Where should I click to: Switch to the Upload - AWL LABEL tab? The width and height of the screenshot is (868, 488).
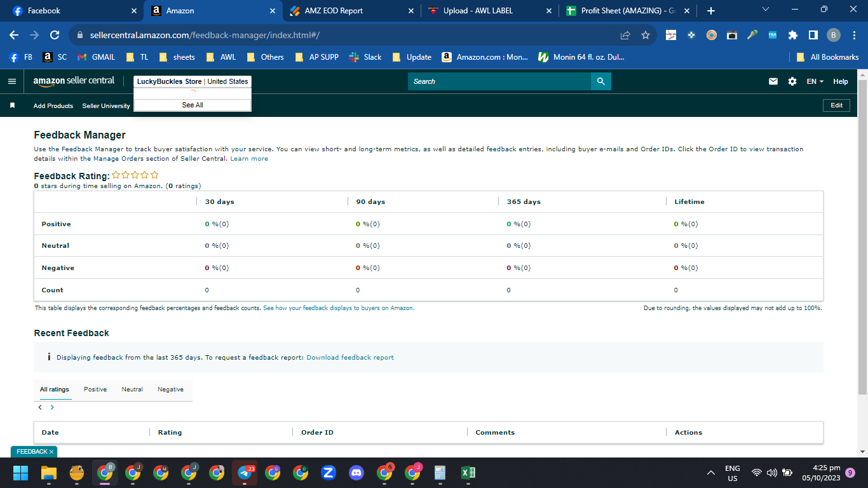tap(489, 11)
